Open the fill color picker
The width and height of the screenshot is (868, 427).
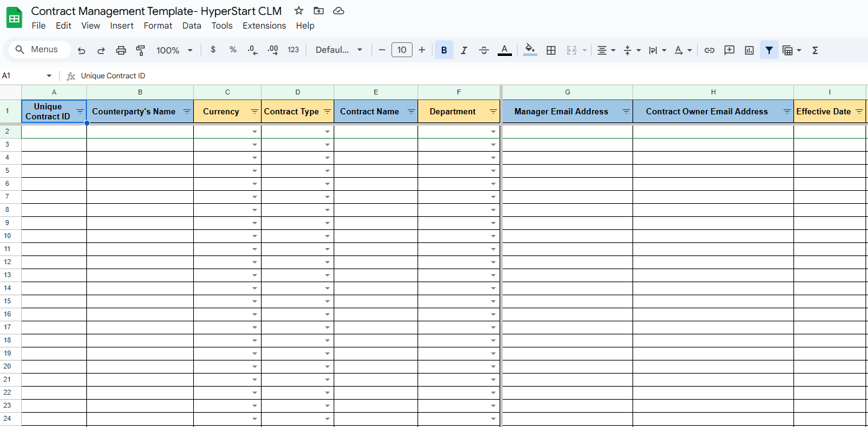click(x=530, y=50)
